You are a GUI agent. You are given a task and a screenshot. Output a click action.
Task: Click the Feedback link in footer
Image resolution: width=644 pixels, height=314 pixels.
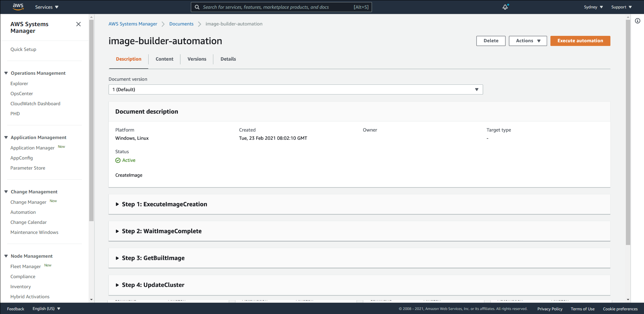(x=15, y=309)
